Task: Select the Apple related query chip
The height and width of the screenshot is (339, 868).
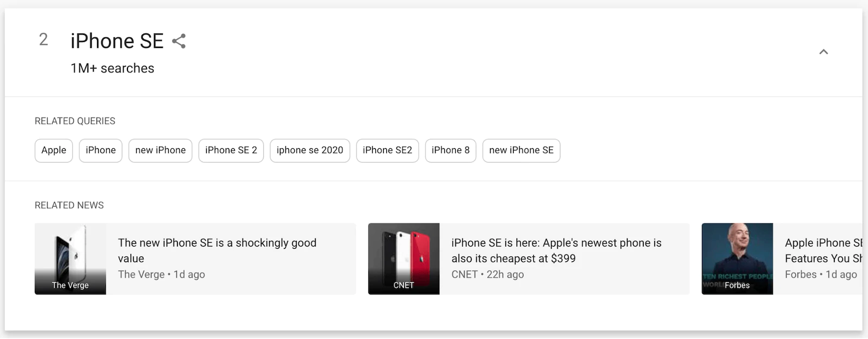Action: coord(53,150)
